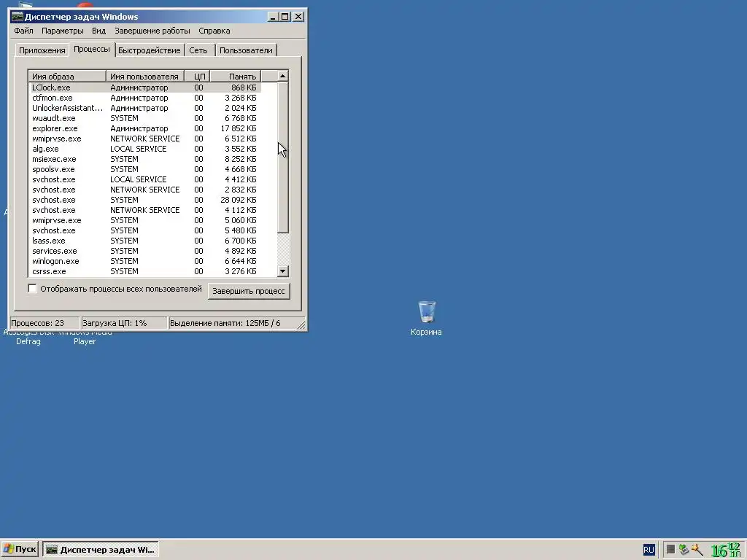747x560 pixels.
Task: Click the Диспетчер задач taskbar button
Action: click(101, 550)
